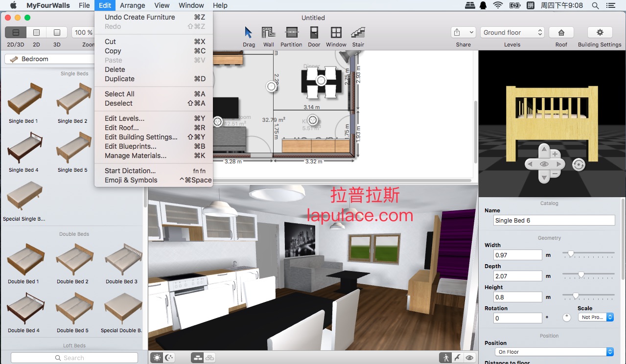Open zoom percentage 100 % field
The image size is (626, 364).
(x=83, y=32)
